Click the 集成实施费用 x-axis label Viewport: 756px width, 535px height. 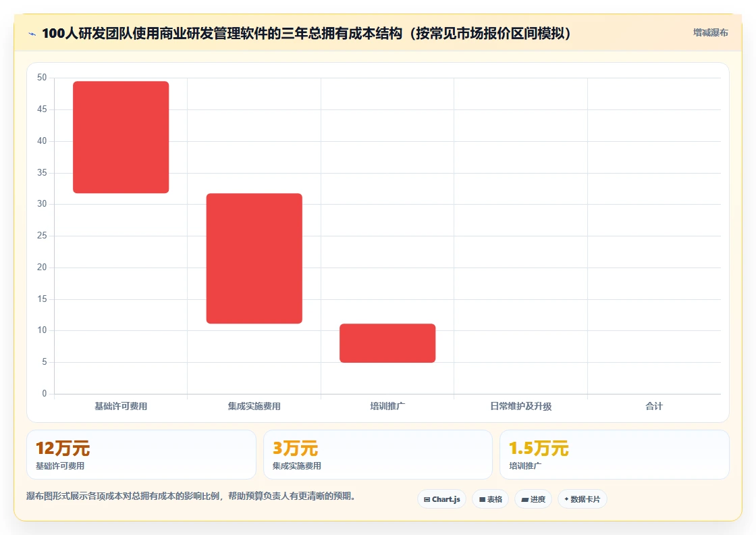click(254, 406)
